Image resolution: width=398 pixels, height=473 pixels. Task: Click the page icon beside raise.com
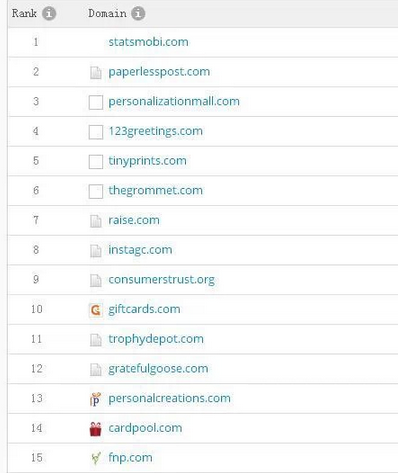click(x=96, y=221)
